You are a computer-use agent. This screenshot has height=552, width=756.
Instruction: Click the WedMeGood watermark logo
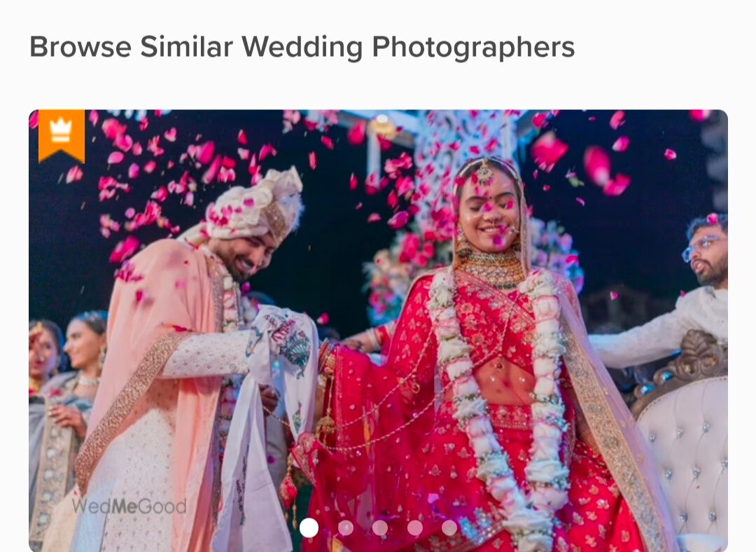pos(129,506)
